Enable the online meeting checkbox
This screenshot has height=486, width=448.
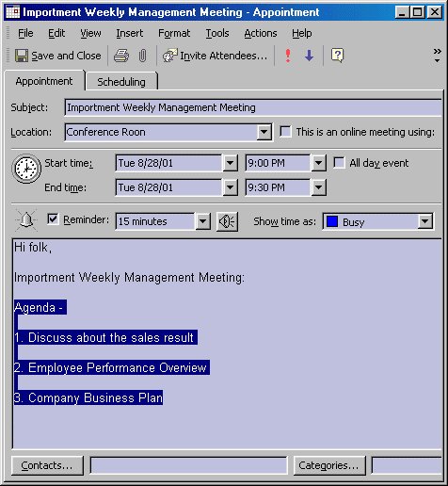pos(285,132)
